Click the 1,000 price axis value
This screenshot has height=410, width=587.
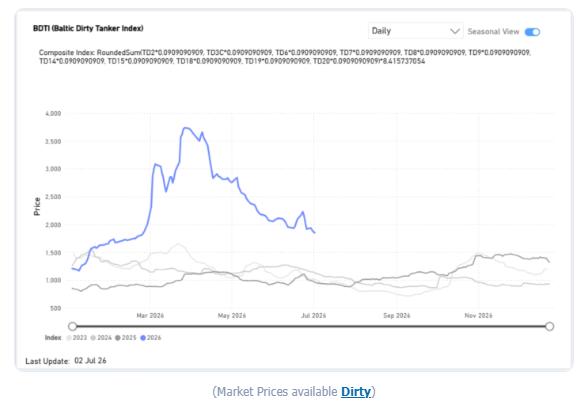pos(53,280)
